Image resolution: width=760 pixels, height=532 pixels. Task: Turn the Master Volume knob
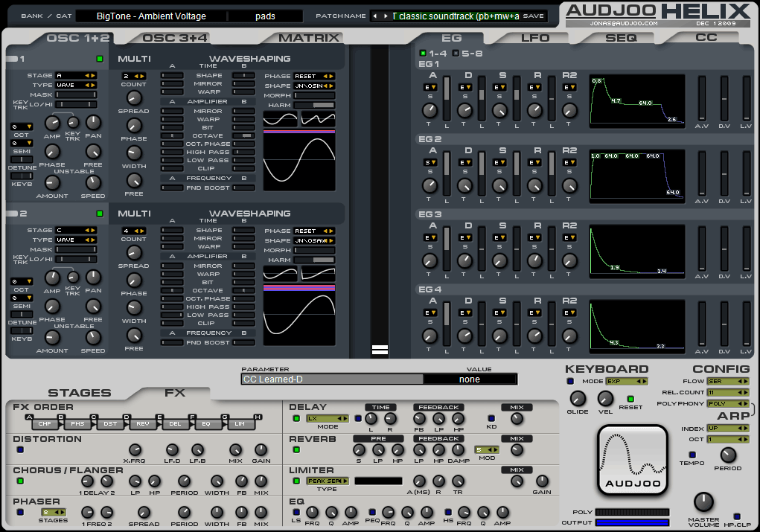pos(703,502)
